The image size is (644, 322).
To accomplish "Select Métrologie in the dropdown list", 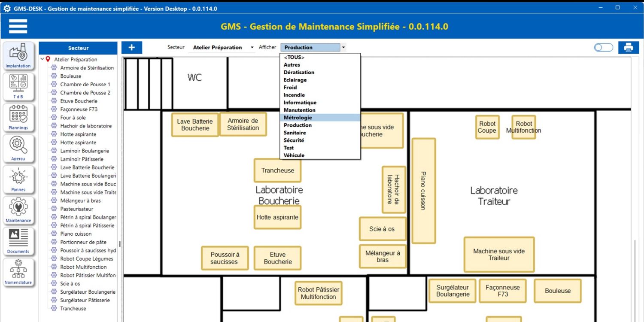I will click(x=298, y=118).
